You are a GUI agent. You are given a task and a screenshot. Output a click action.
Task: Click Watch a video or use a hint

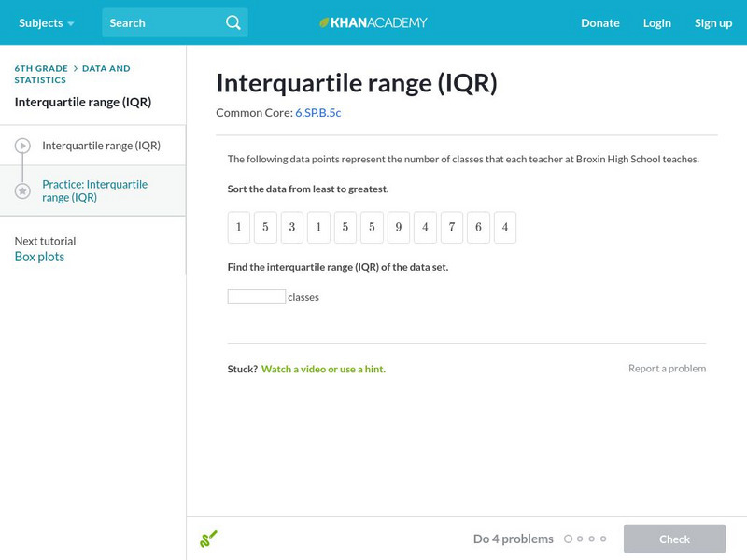pos(323,369)
